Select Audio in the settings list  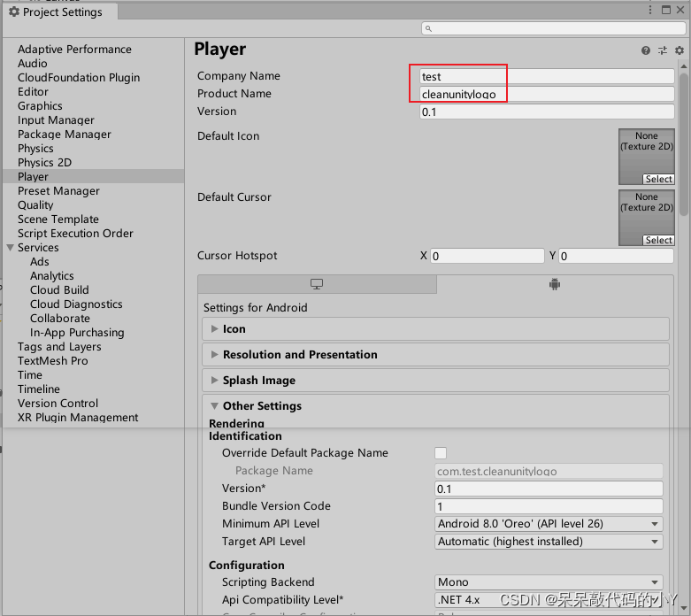pos(32,64)
